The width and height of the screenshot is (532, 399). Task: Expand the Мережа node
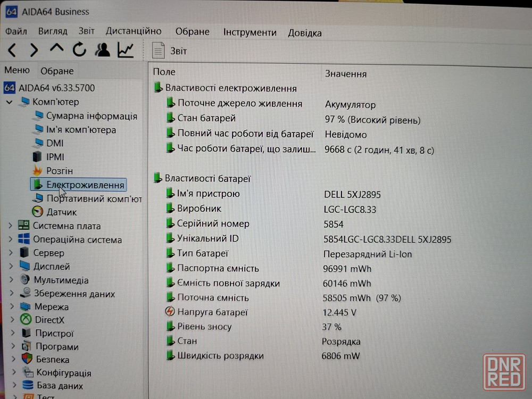12,306
